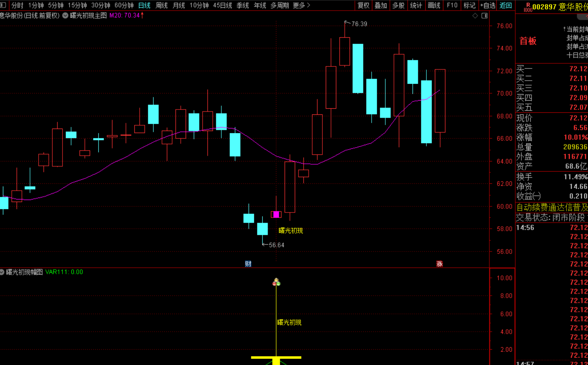Expand 曙光初现主图 indicator dropdown
Viewport: 588px width, 365px height.
coord(65,15)
